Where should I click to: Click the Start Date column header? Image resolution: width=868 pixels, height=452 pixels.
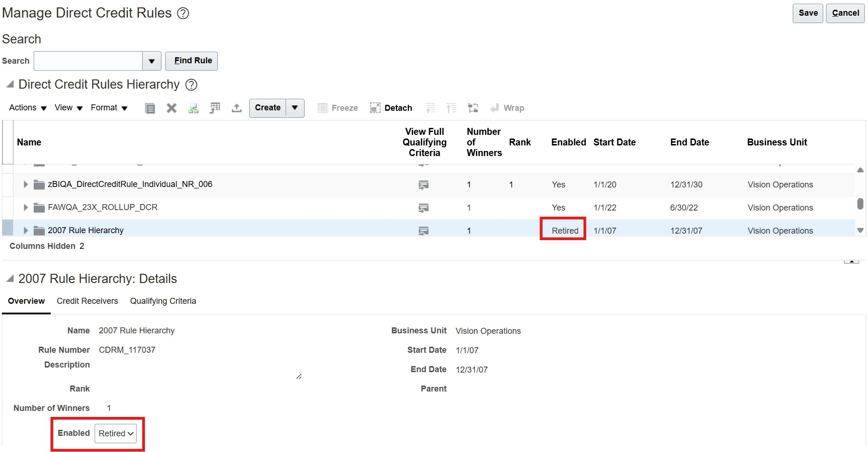615,143
